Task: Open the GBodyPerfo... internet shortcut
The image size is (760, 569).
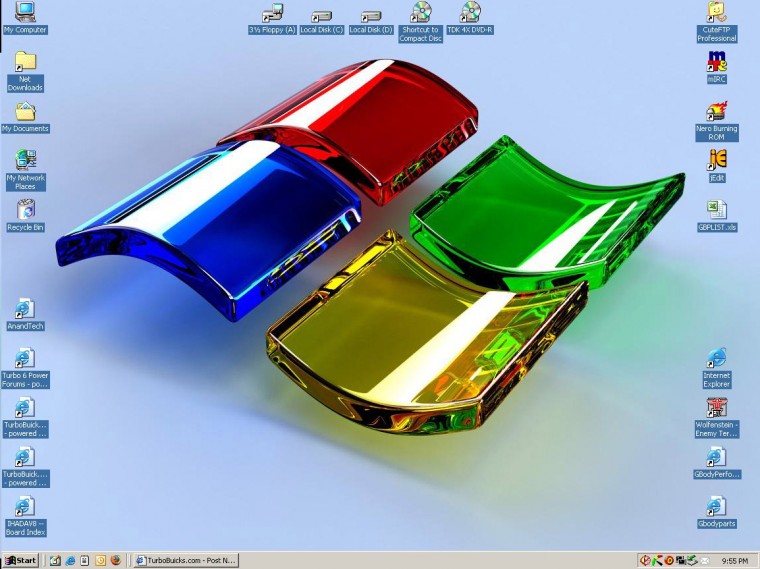Action: pyautogui.click(x=717, y=463)
